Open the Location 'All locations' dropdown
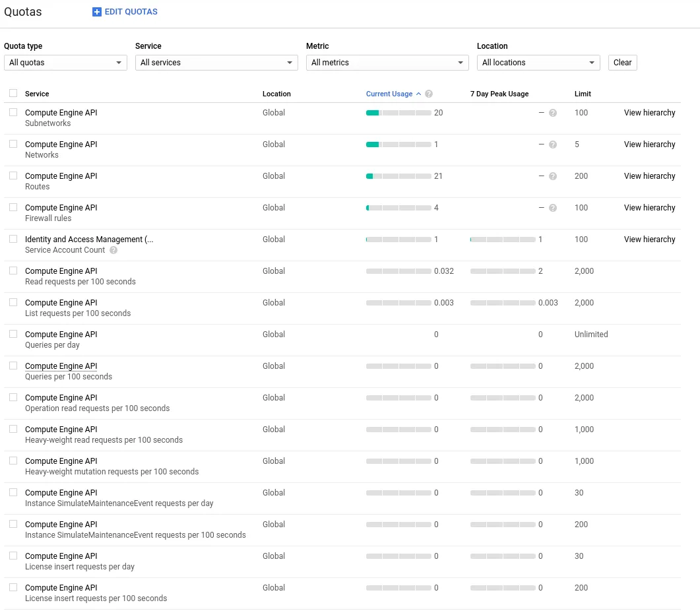Viewport: 700px width, 611px height. 538,63
